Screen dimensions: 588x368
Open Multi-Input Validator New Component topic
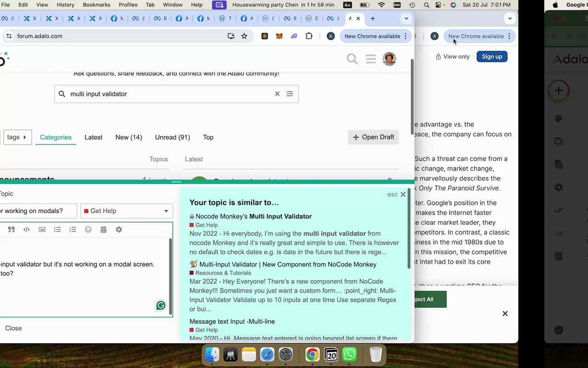click(288, 264)
